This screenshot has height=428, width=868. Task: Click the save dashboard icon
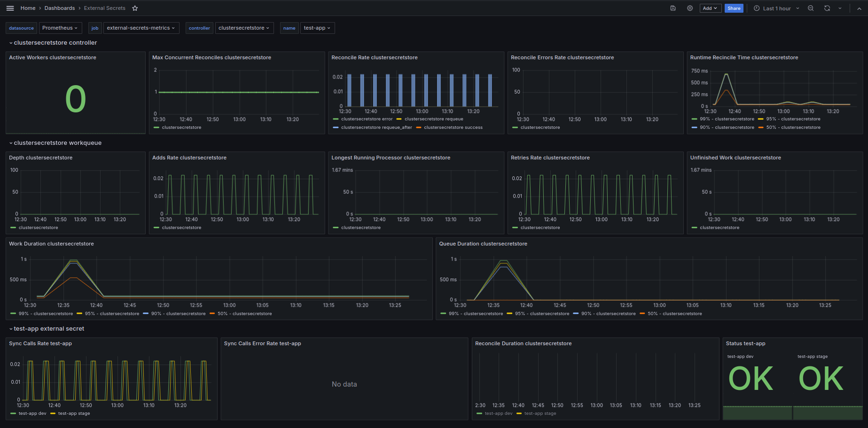pos(673,8)
